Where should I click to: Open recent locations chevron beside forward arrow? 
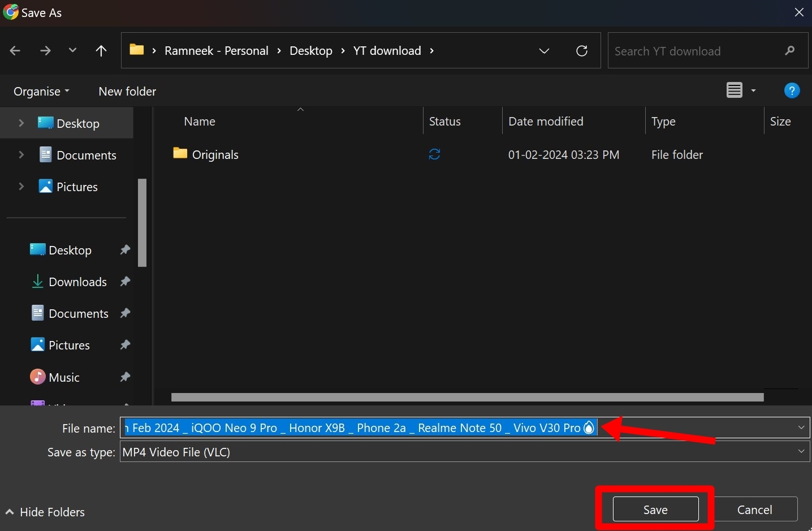pyautogui.click(x=72, y=50)
